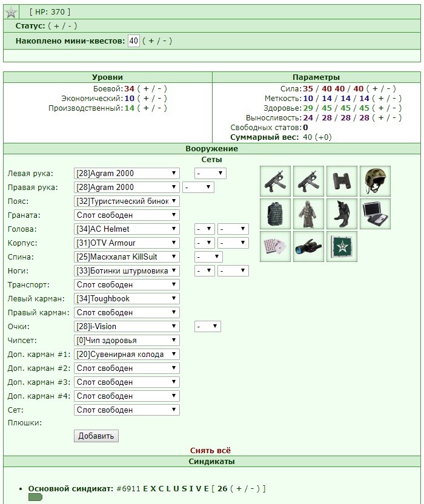This screenshot has height=504, width=424.
Task: Click plus/minus controls for Производственный level
Action: (152, 108)
